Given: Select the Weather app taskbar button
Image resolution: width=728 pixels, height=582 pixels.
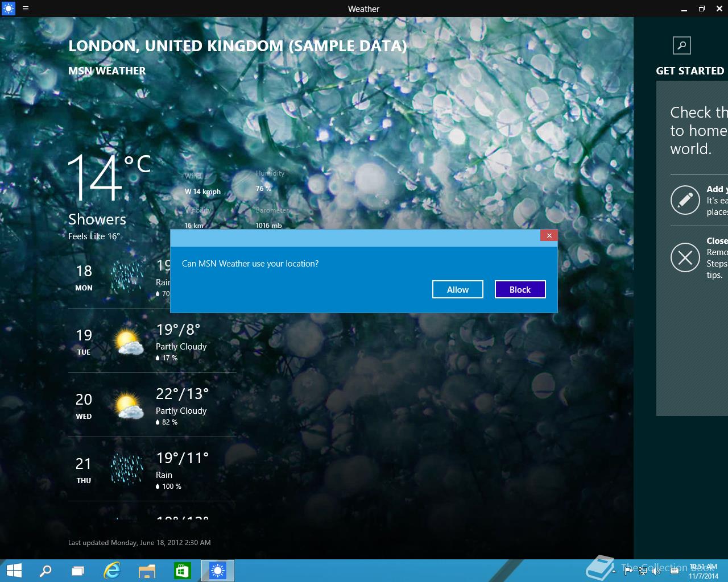Looking at the screenshot, I should [x=218, y=571].
